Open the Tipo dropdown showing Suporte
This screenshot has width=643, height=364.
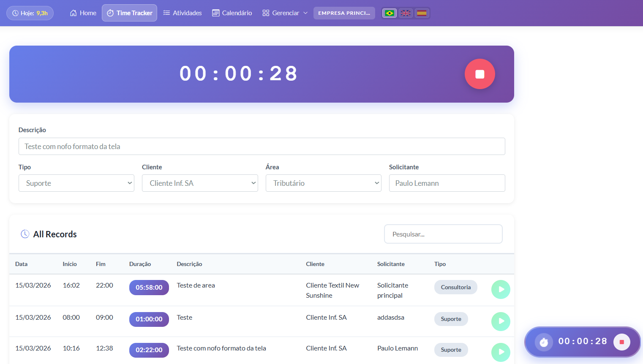pos(76,183)
